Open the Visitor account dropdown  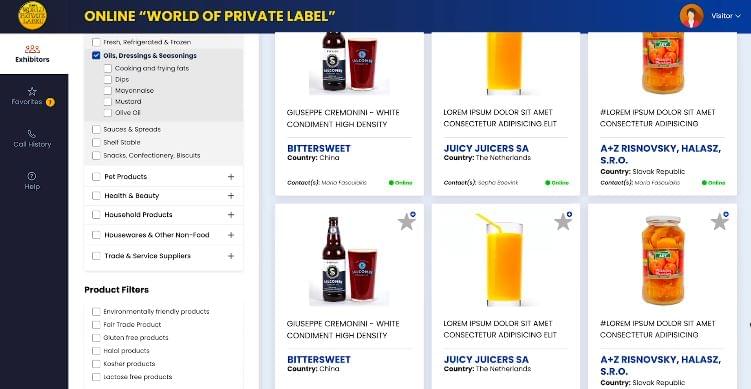[726, 16]
